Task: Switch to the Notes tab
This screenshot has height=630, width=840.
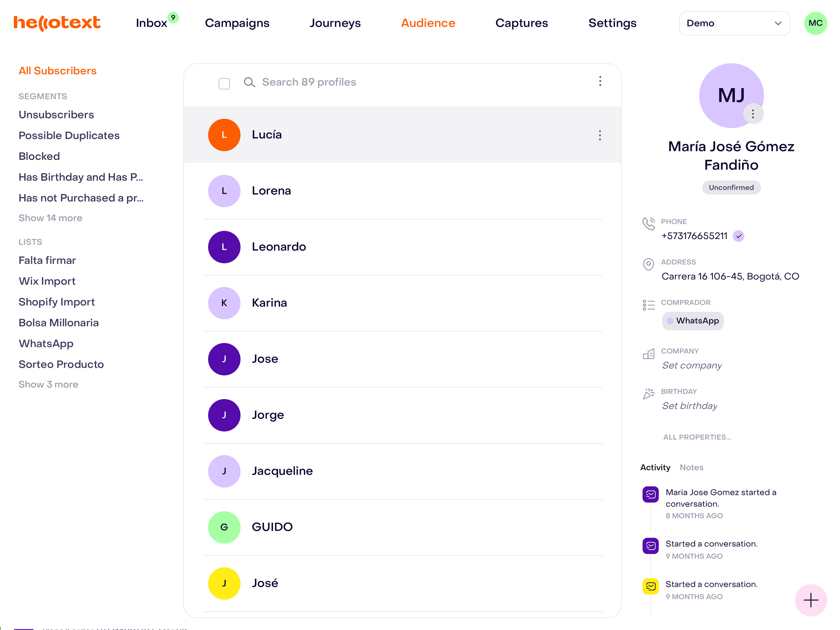Action: coord(691,467)
